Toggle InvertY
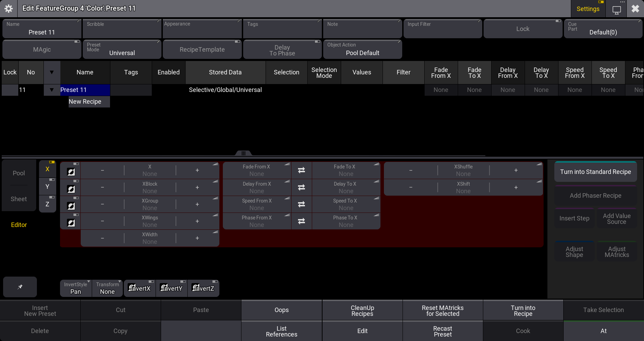Image resolution: width=644 pixels, height=341 pixels. point(171,288)
